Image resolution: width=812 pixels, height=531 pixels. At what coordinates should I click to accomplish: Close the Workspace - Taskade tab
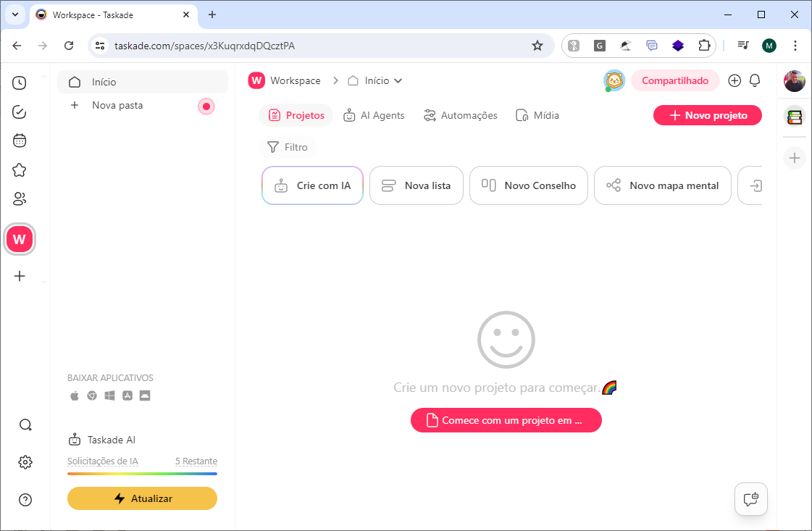click(x=186, y=14)
